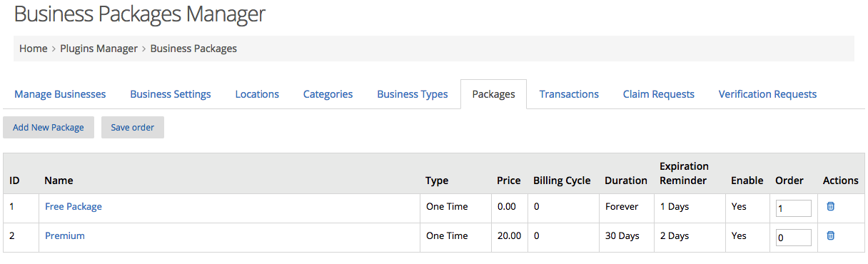Select the Packages tab
This screenshot has width=868, height=264.
(493, 94)
